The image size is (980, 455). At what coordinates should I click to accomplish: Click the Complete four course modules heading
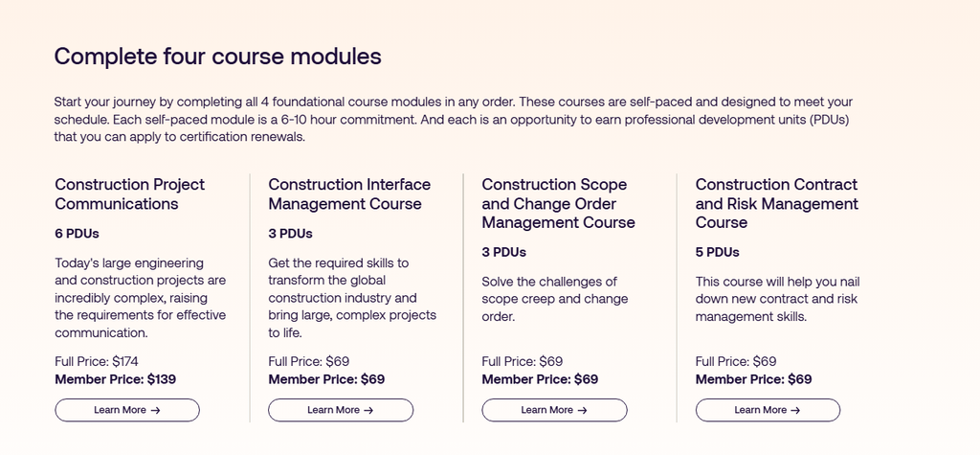click(217, 56)
